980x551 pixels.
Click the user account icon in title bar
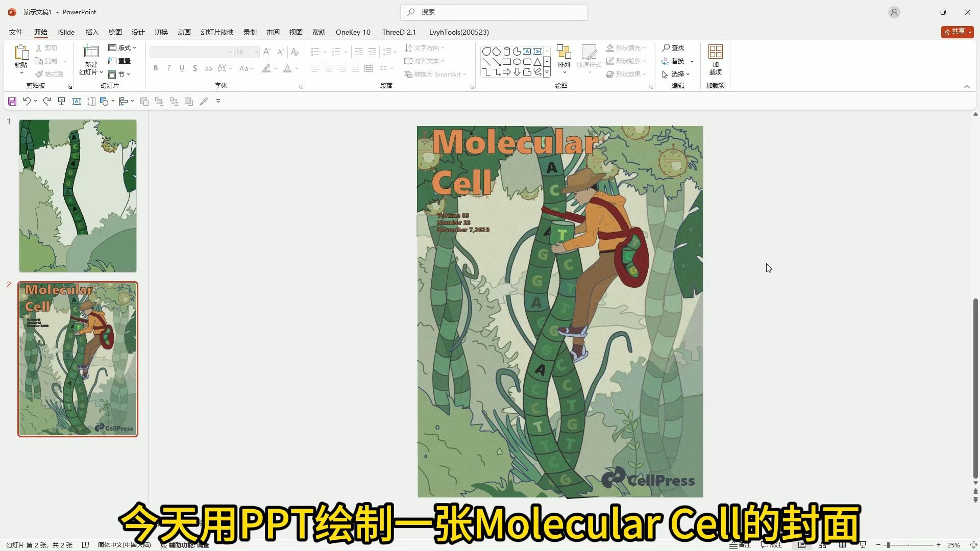[x=894, y=12]
